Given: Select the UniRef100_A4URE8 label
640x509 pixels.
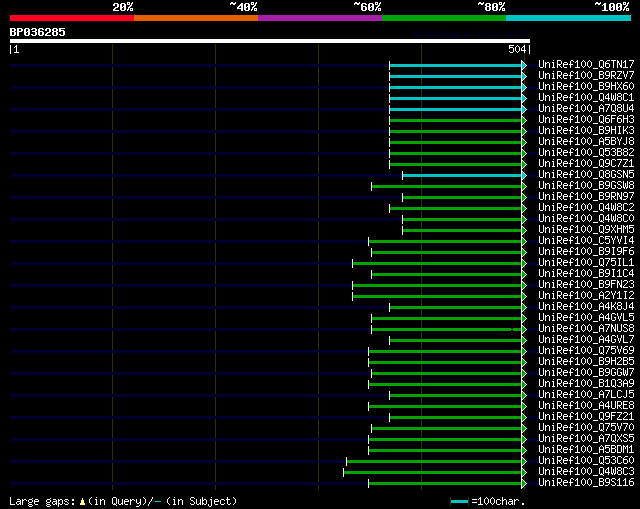Looking at the screenshot, I should 586,406.
